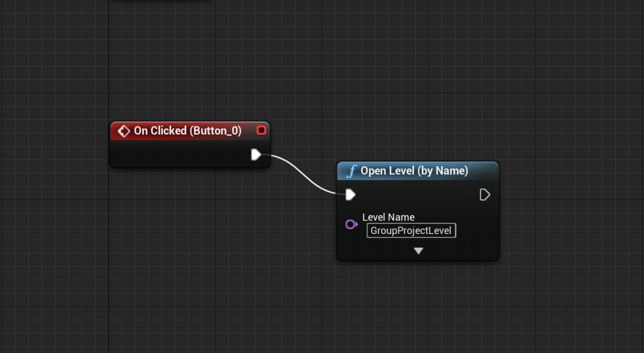The height and width of the screenshot is (353, 644).
Task: Select the On Clicked (Button_0) node title
Action: (187, 131)
